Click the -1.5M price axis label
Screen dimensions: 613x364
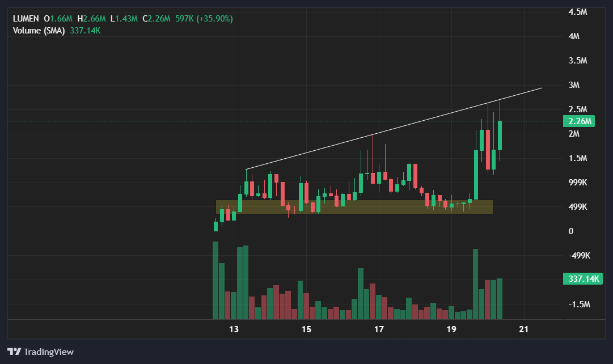point(579,304)
